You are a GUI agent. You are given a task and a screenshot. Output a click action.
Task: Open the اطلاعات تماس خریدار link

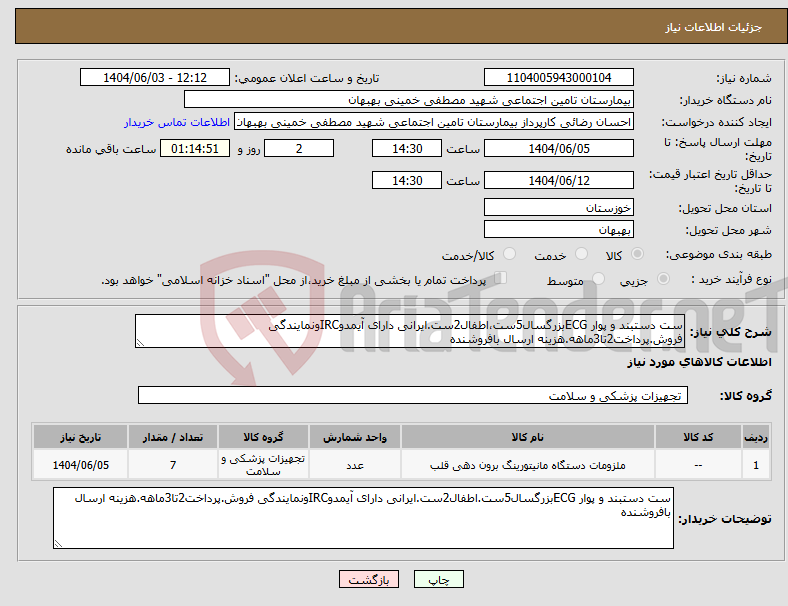point(177,122)
